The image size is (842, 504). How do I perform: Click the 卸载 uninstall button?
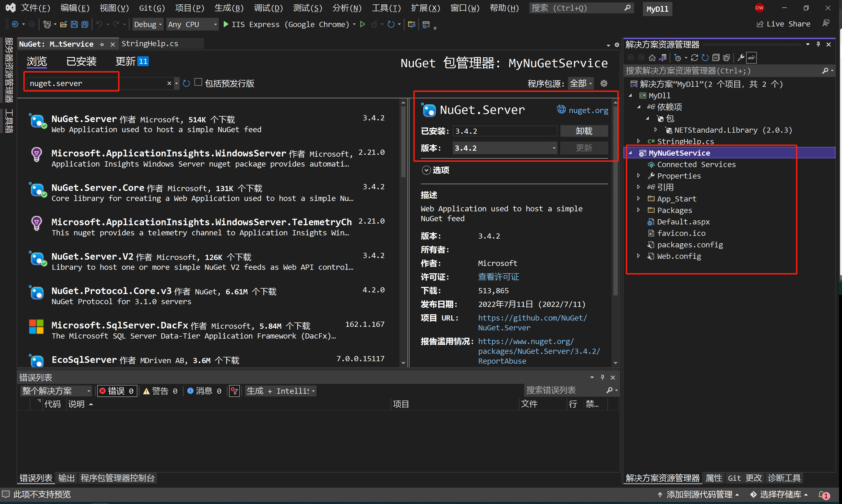(x=584, y=131)
